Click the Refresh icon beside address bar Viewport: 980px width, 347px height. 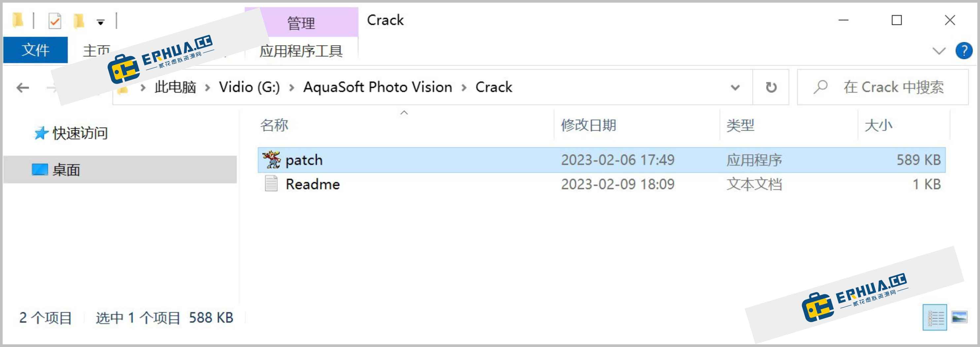pyautogui.click(x=771, y=87)
